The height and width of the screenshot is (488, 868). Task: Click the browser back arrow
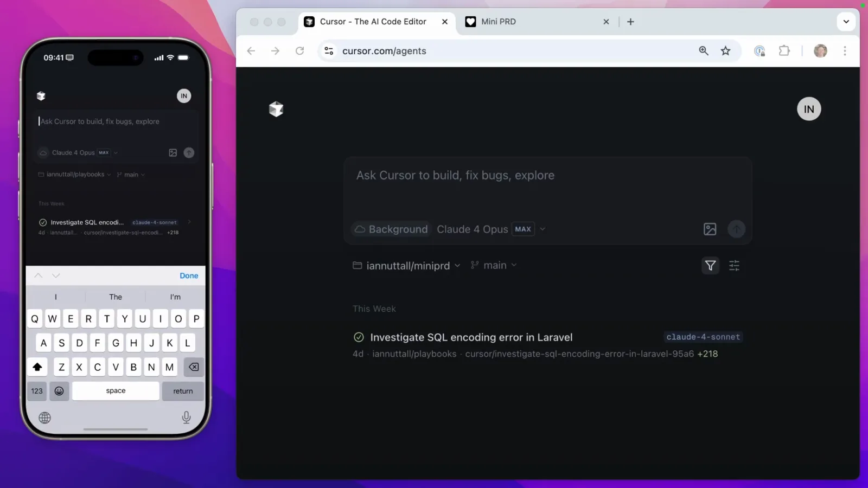point(251,51)
